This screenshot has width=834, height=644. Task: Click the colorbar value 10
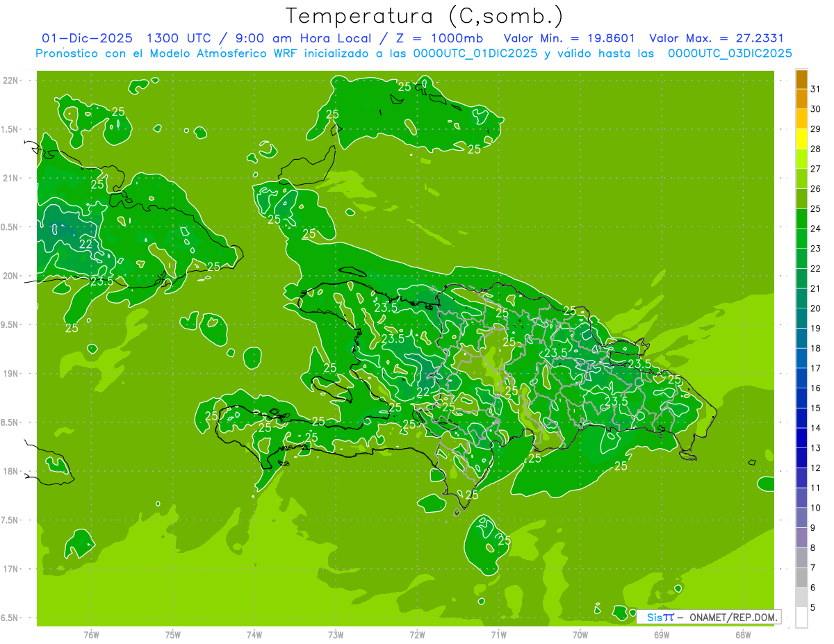click(816, 508)
